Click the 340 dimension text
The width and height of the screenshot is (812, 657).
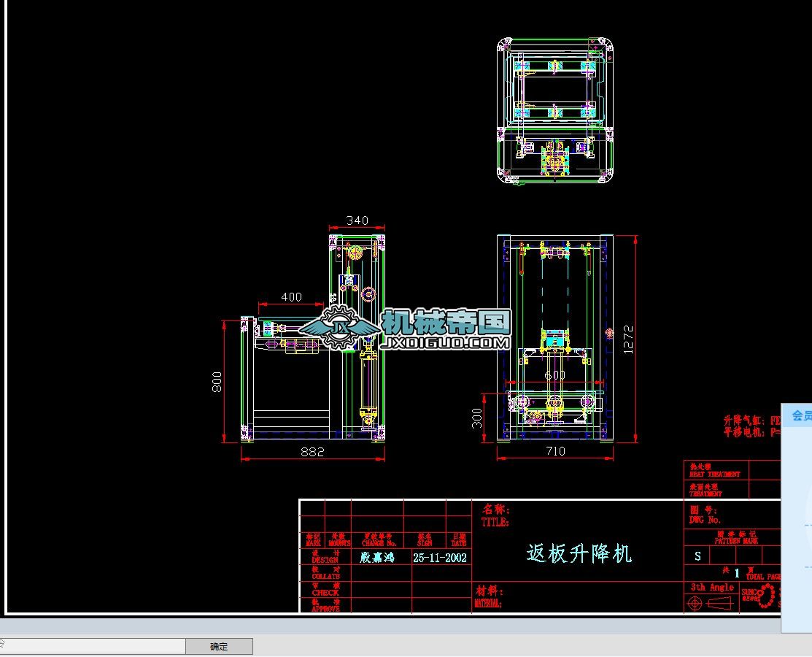pos(357,220)
